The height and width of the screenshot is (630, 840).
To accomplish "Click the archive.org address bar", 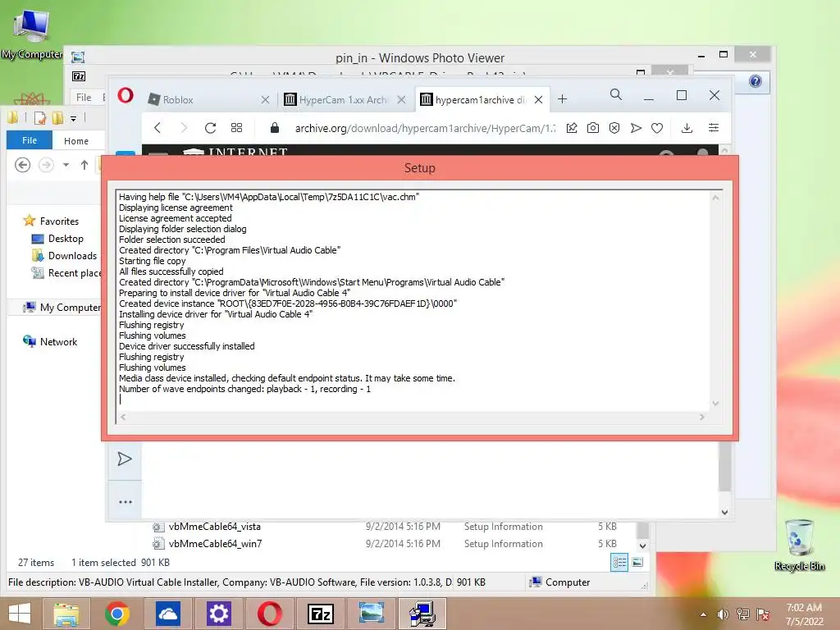I will pyautogui.click(x=425, y=129).
